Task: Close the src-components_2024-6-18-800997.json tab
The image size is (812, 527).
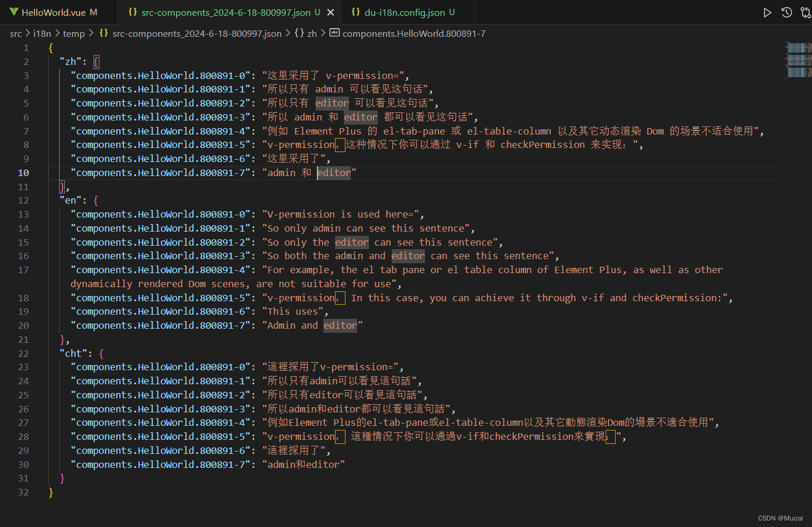Action: point(331,12)
